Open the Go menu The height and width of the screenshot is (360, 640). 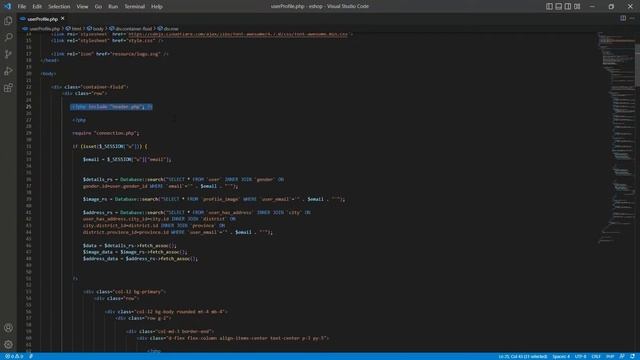(x=98, y=7)
